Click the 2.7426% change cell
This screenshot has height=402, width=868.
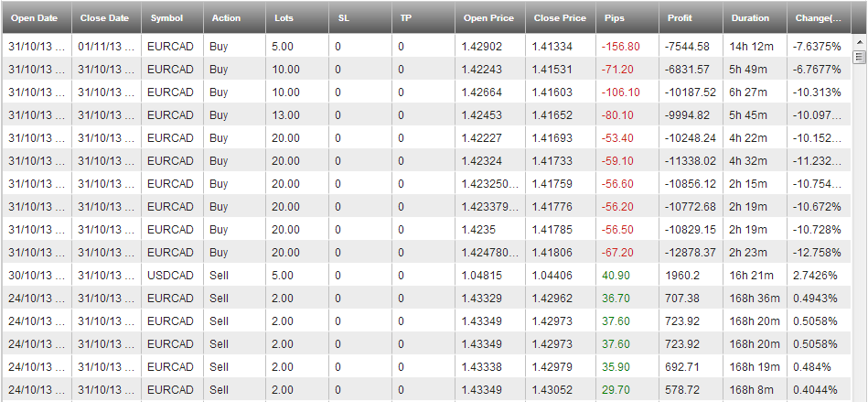click(815, 275)
